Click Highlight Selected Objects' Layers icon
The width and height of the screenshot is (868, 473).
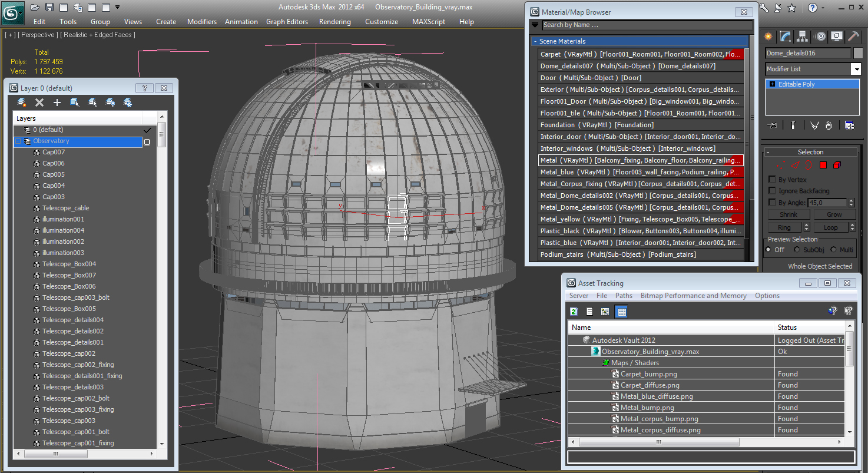[92, 102]
